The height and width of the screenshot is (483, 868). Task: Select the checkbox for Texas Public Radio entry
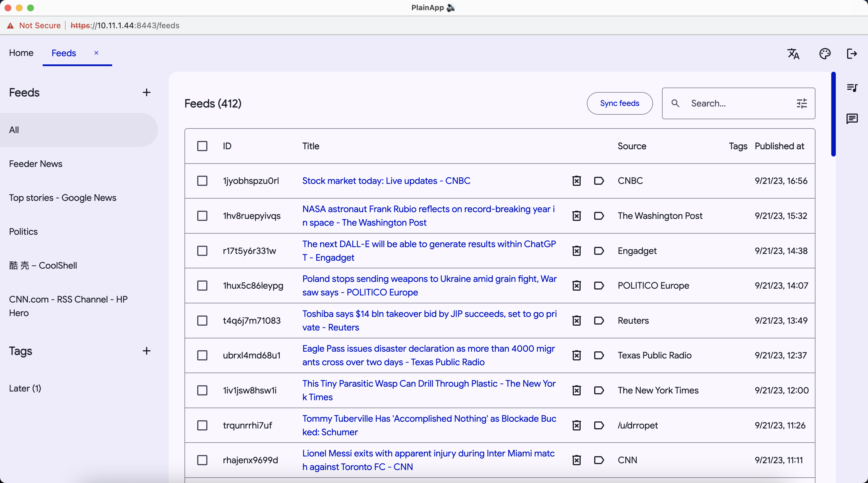coord(202,355)
